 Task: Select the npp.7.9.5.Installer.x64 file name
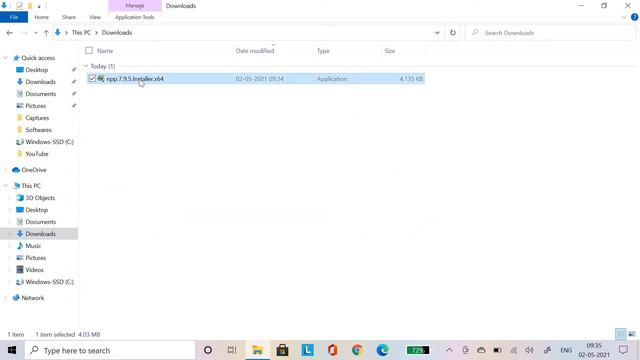click(135, 79)
